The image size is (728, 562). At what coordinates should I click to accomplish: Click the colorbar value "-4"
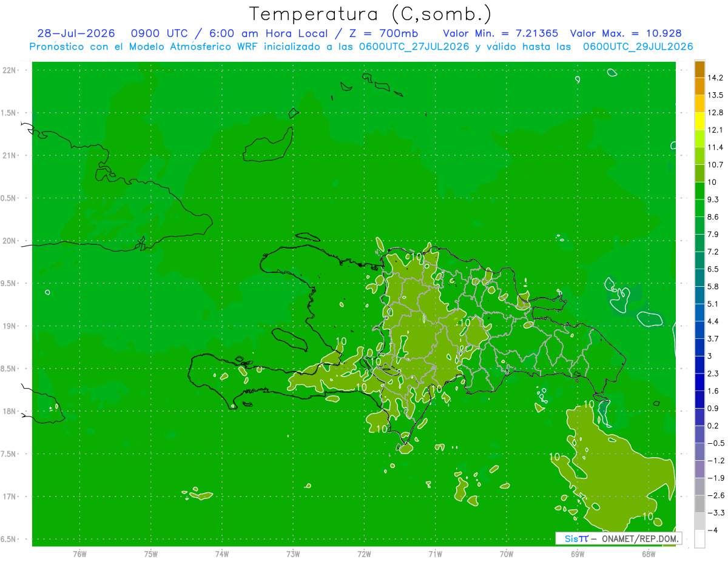pos(713,530)
